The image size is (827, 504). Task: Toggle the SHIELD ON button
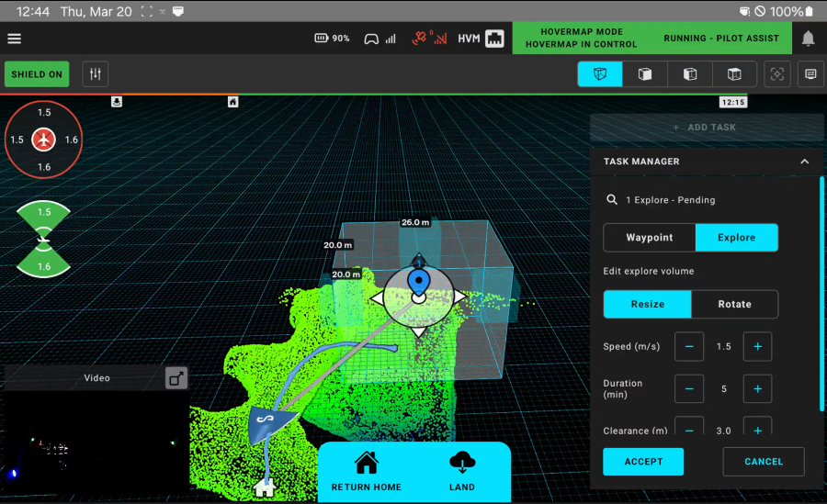pos(37,74)
